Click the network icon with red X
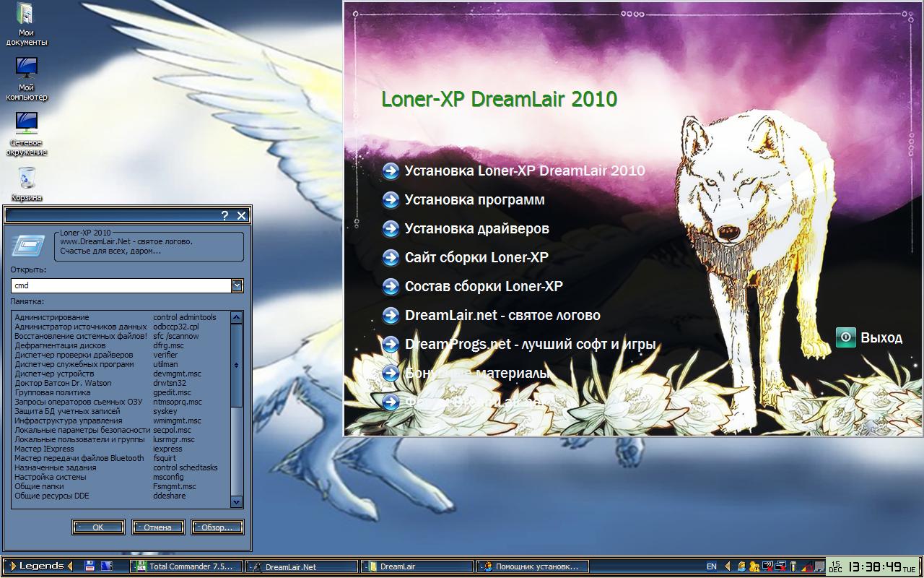Screen dimensions: 924x578 point(780,567)
